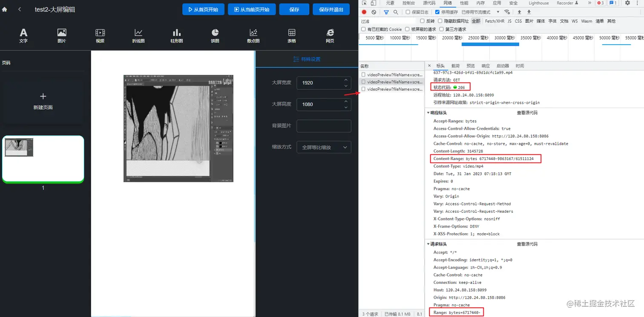644x317 pixels.
Task: Check the 被屏蔽的请求 option
Action: (407, 29)
